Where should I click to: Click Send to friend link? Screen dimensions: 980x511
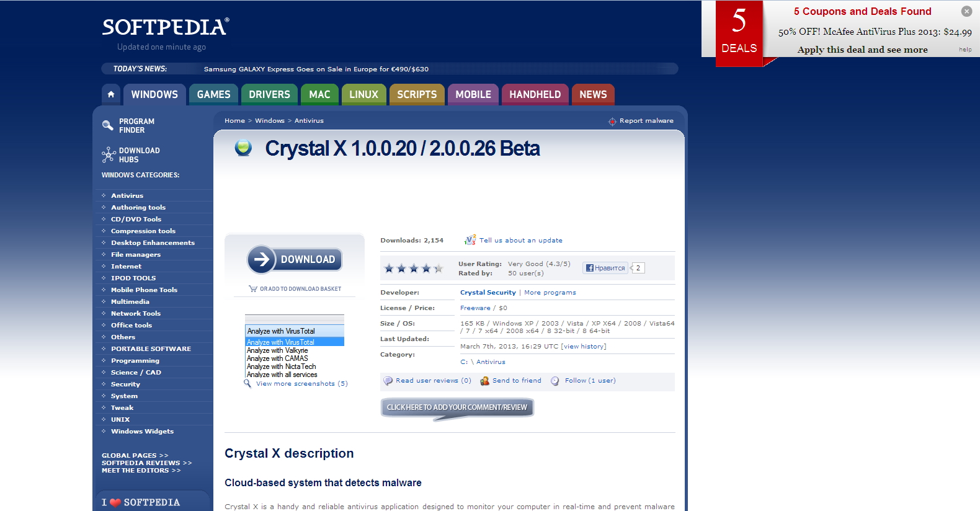(517, 381)
